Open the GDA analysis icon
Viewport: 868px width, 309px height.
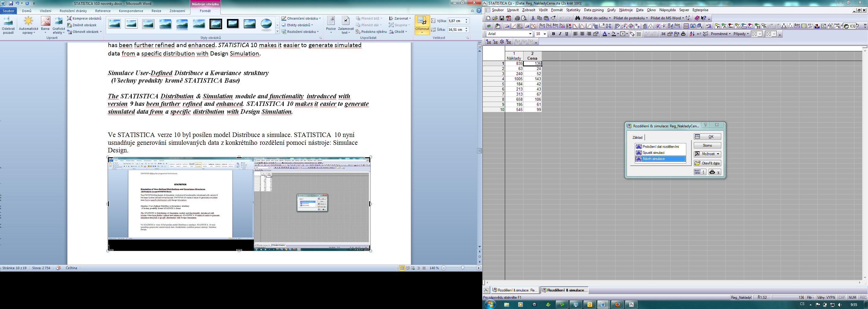pos(677,26)
